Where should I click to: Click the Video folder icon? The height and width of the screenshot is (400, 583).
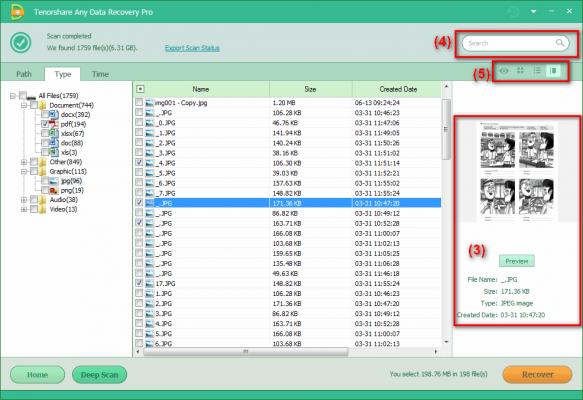click(x=43, y=209)
